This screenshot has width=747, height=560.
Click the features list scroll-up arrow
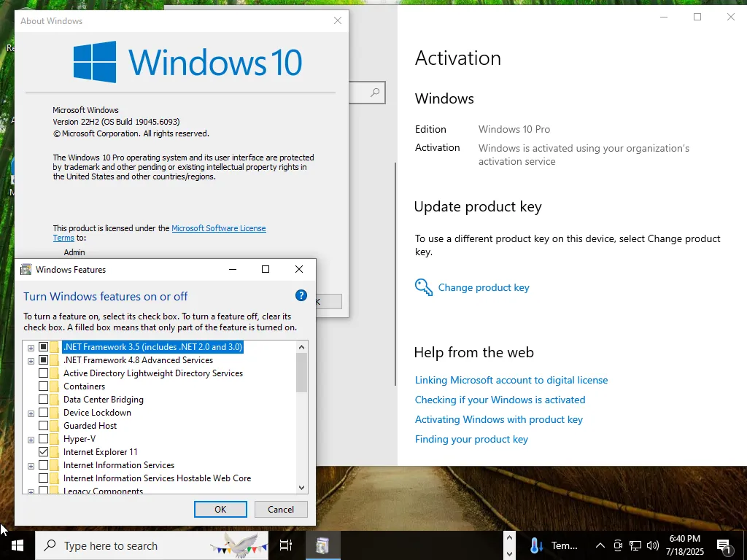pos(301,346)
